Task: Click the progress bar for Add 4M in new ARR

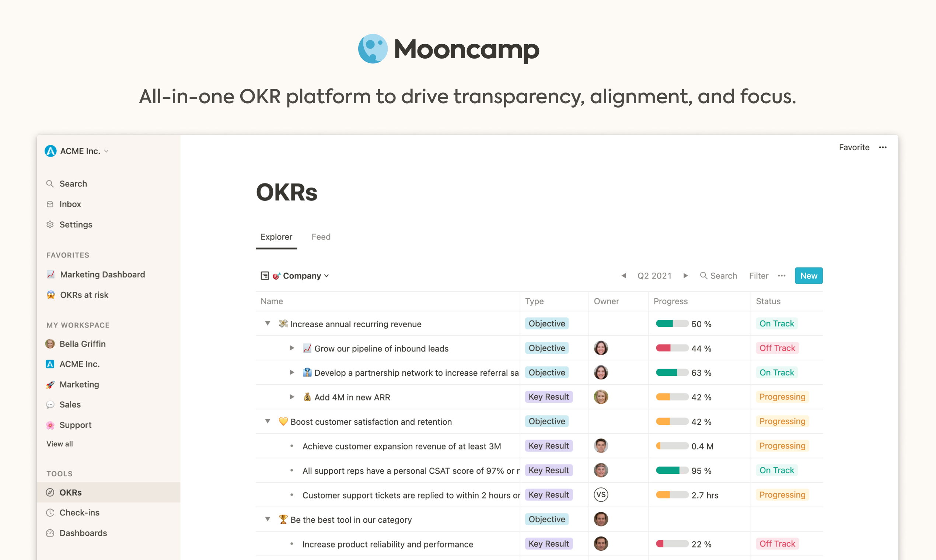Action: (672, 397)
